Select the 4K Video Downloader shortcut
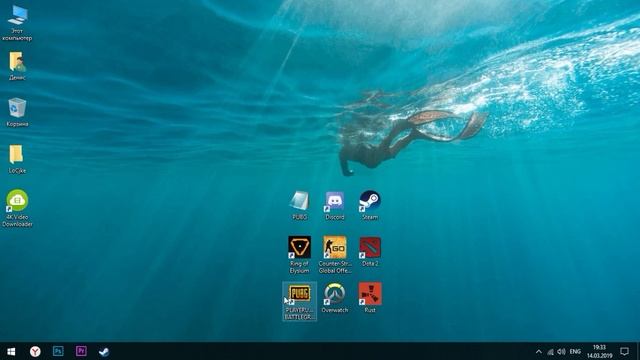Viewport: 640px width, 360px height. coord(17,208)
